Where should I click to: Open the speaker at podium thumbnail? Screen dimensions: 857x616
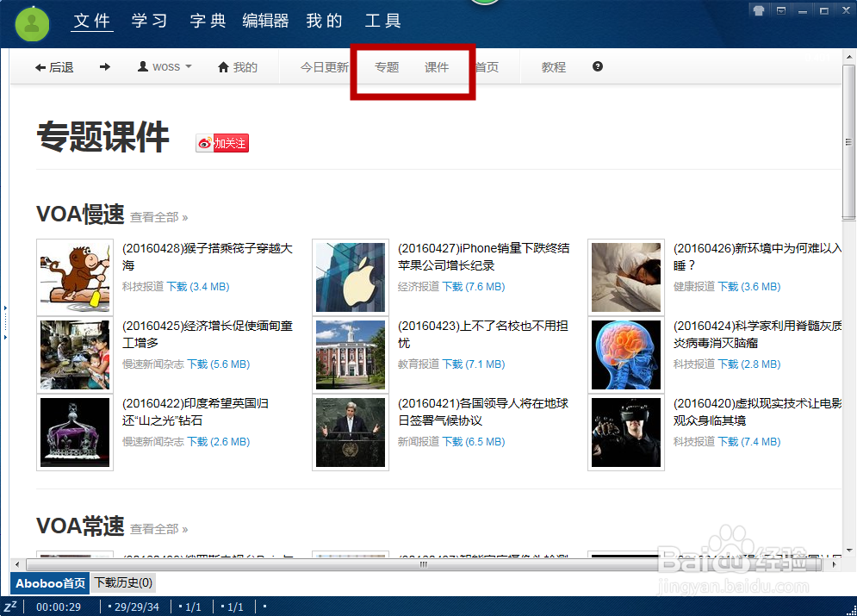(351, 432)
